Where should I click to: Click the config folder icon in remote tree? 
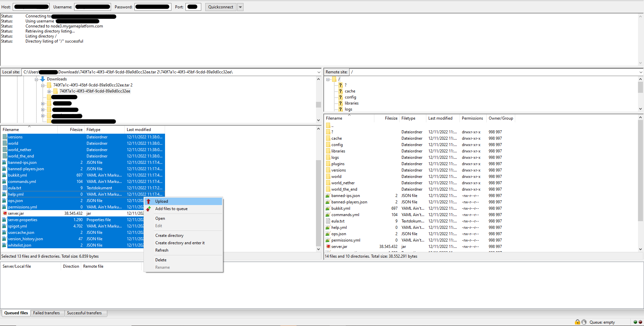coord(340,97)
